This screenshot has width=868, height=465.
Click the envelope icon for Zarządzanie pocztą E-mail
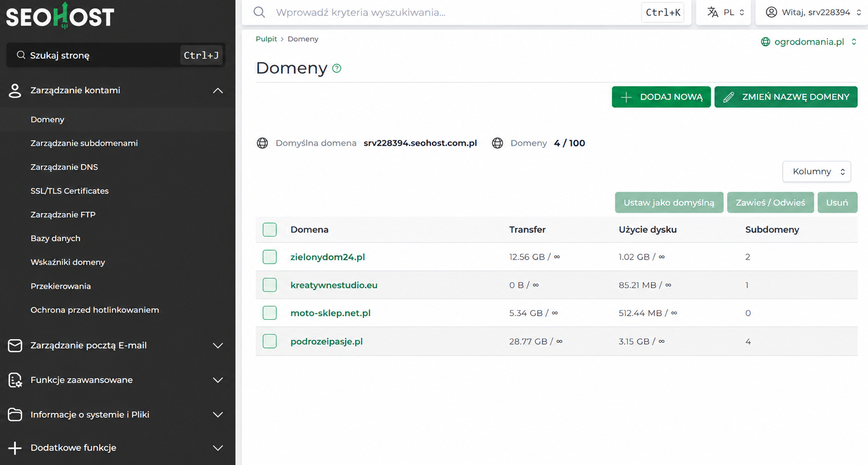click(15, 345)
